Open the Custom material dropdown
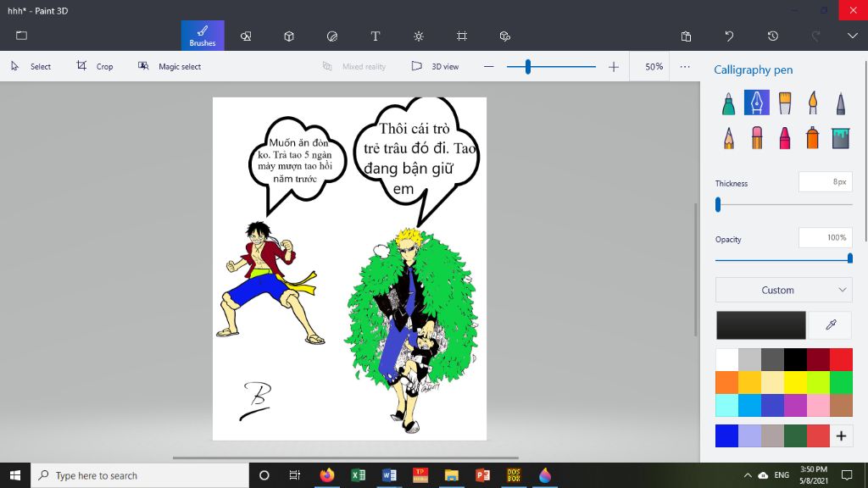 783,290
